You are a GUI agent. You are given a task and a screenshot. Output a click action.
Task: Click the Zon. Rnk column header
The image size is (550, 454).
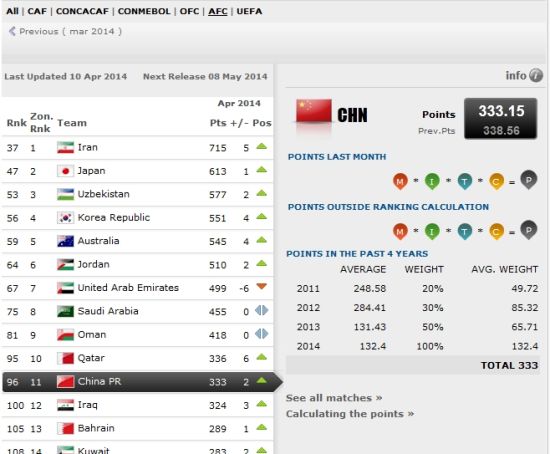coord(41,122)
